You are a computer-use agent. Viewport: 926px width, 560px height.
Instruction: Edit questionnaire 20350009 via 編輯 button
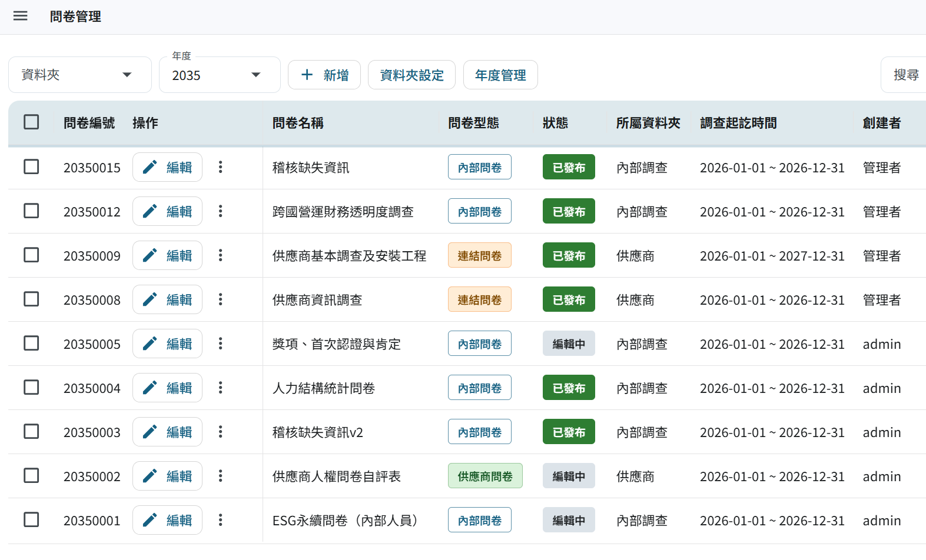pos(167,255)
